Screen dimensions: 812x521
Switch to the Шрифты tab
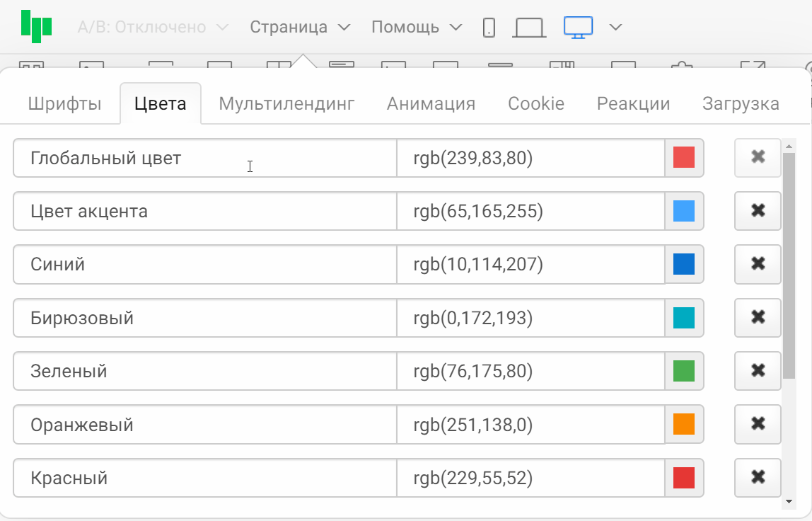point(64,104)
